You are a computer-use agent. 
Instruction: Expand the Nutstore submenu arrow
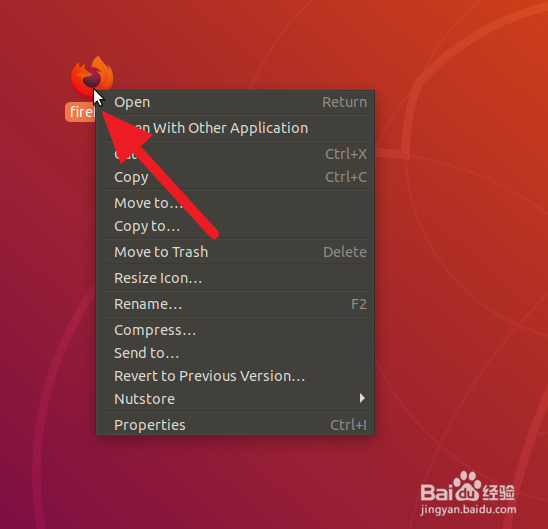(x=362, y=398)
